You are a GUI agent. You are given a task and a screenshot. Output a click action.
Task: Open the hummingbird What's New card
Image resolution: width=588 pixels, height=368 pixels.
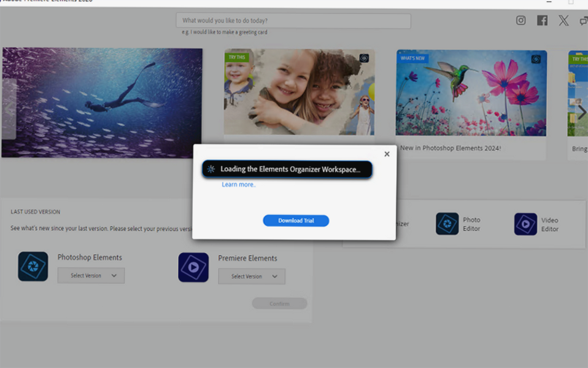(471, 93)
